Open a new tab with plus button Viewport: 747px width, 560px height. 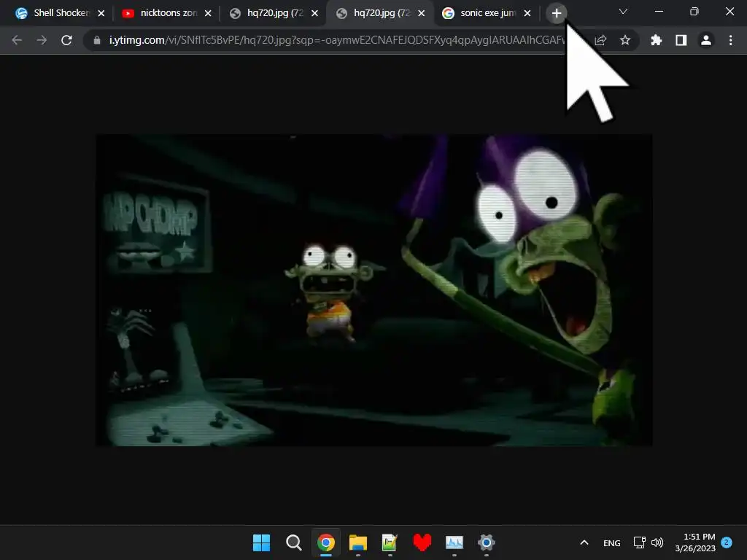tap(557, 13)
